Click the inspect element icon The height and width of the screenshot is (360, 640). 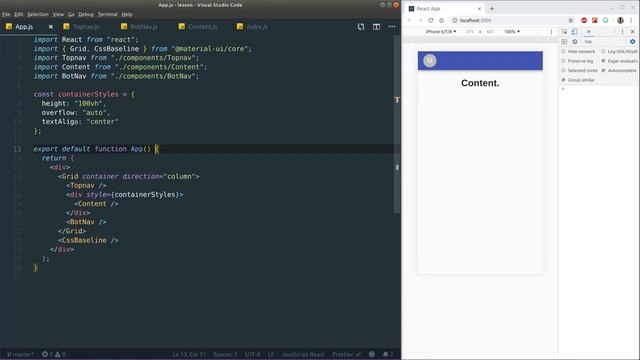tap(564, 31)
